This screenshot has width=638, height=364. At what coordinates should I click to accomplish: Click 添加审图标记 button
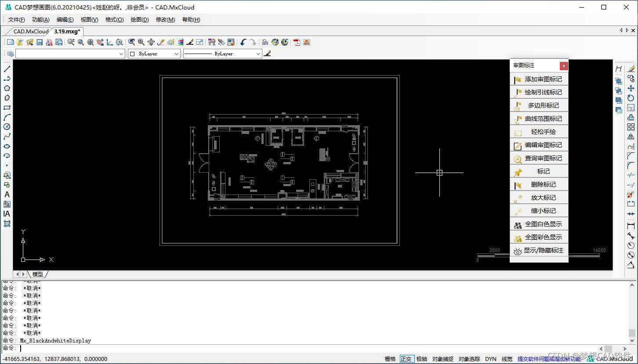click(x=539, y=79)
